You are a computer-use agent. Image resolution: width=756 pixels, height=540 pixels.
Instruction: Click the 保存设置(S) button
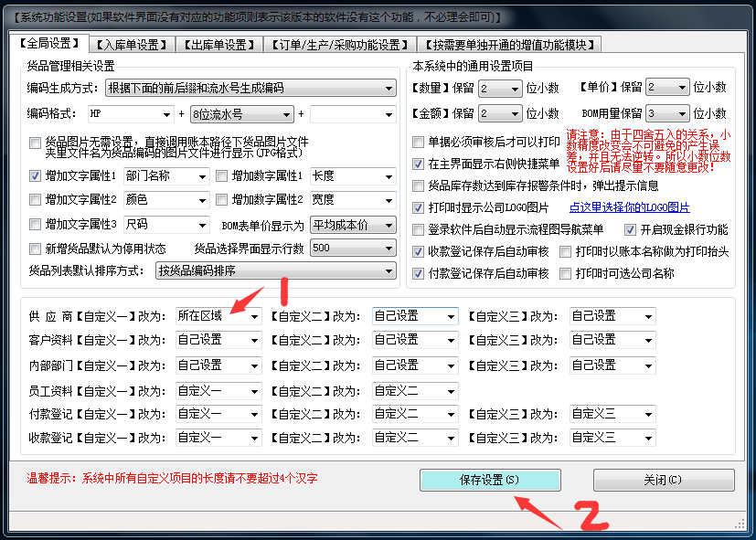click(489, 480)
